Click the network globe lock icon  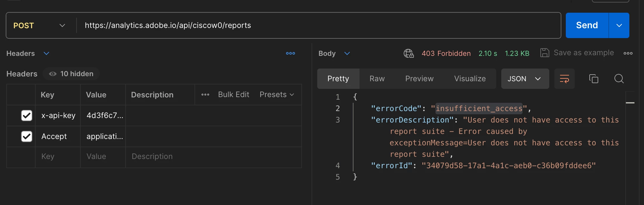pos(408,53)
